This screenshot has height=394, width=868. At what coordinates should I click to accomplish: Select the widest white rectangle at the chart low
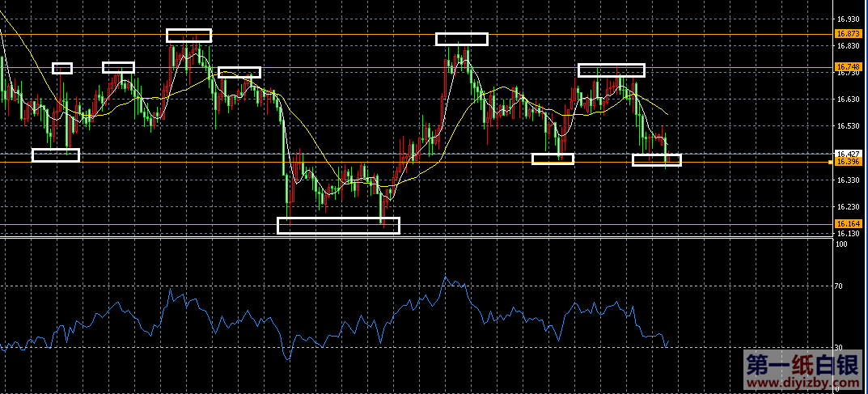pyautogui.click(x=338, y=226)
